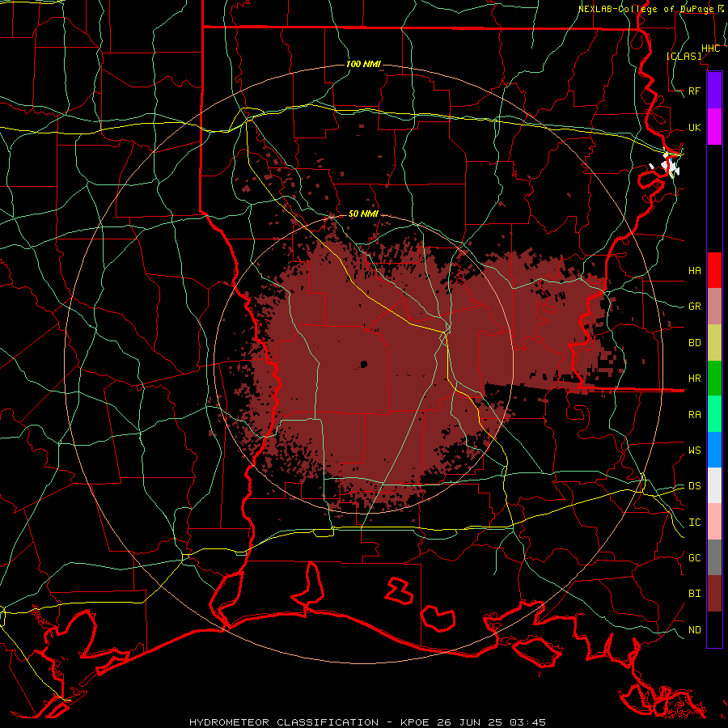Click the GC legend label

click(694, 557)
